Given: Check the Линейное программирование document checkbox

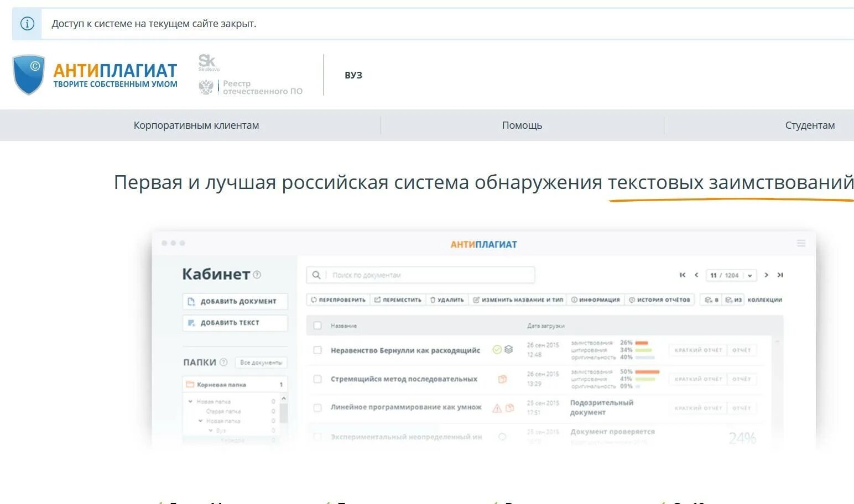Looking at the screenshot, I should pyautogui.click(x=317, y=408).
